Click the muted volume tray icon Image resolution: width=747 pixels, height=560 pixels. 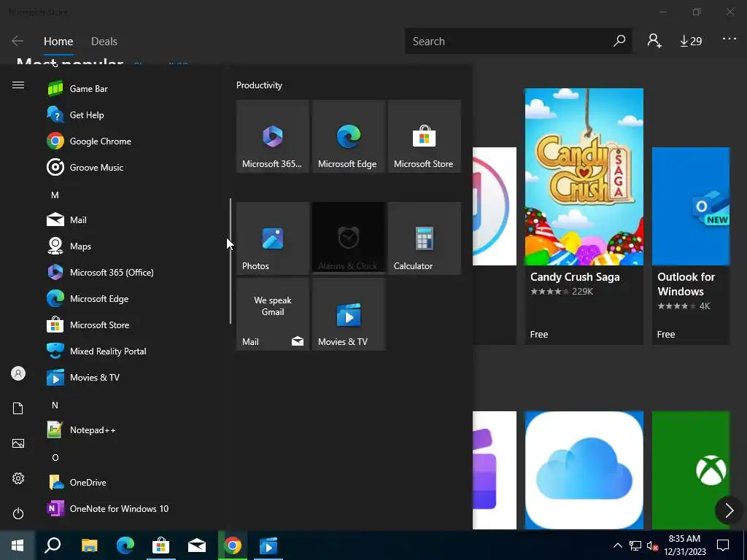tap(652, 545)
